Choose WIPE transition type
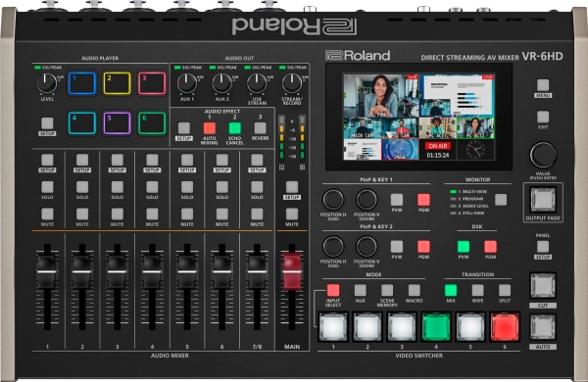The width and height of the screenshot is (588, 382). pyautogui.click(x=478, y=290)
